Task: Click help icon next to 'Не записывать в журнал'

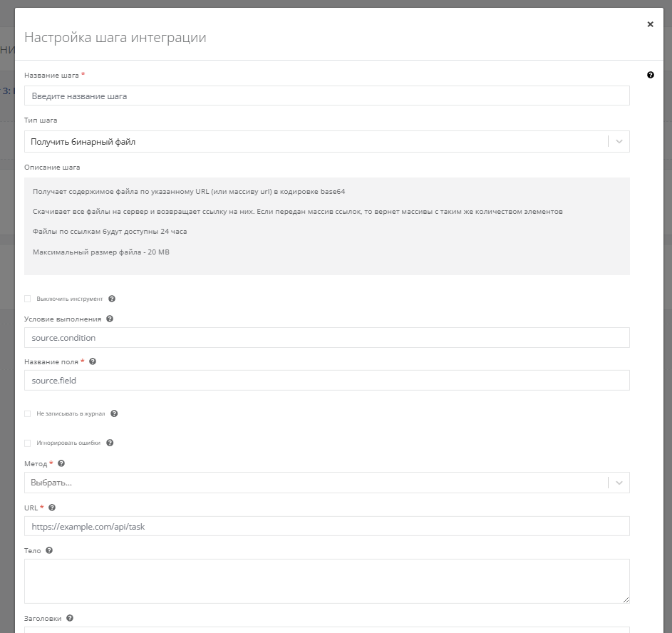Action: (x=114, y=413)
